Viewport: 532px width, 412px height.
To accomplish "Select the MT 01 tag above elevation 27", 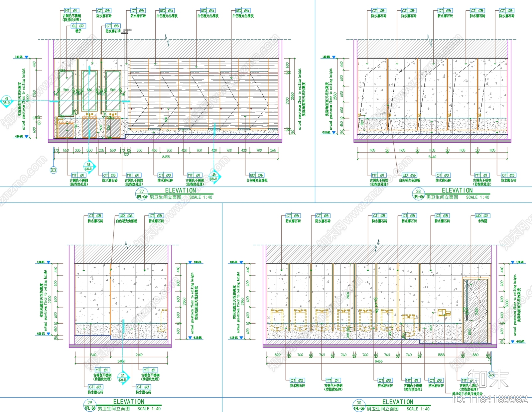I will pyautogui.click(x=71, y=11).
